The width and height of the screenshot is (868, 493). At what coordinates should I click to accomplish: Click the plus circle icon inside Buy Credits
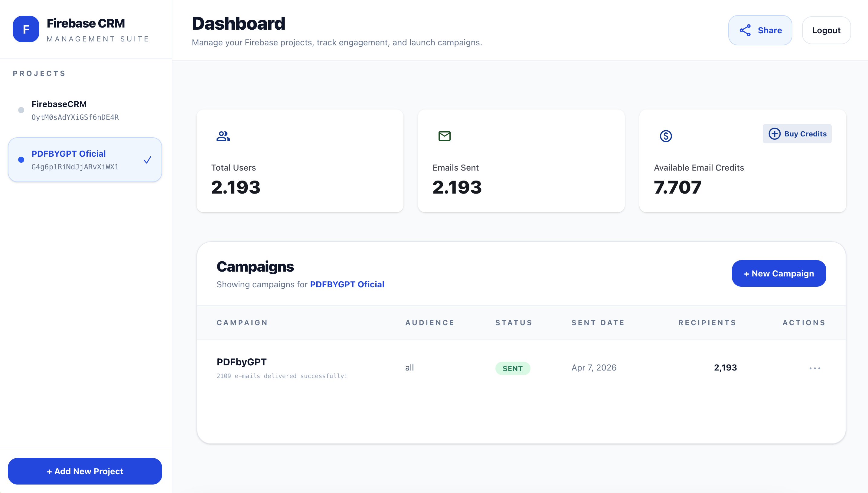(x=775, y=133)
